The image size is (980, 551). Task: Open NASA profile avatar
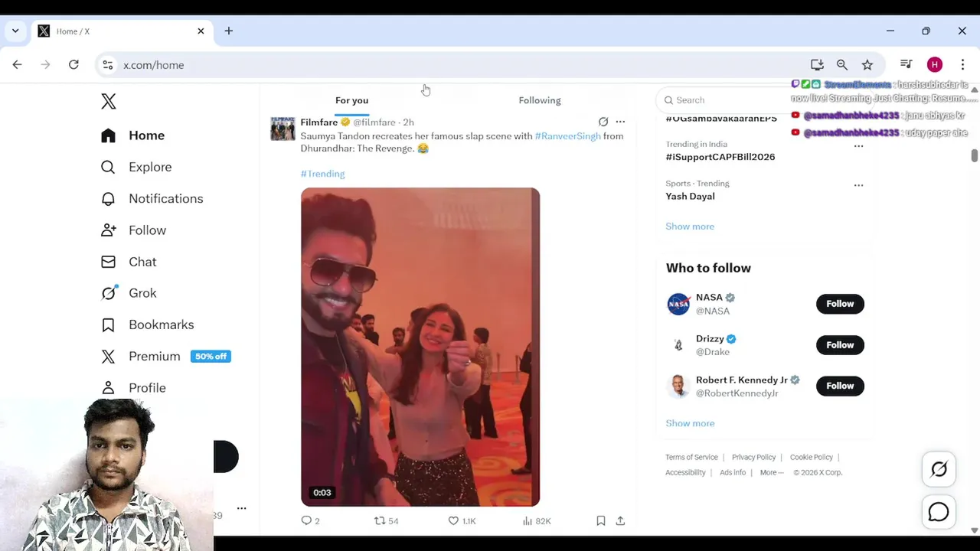point(678,304)
